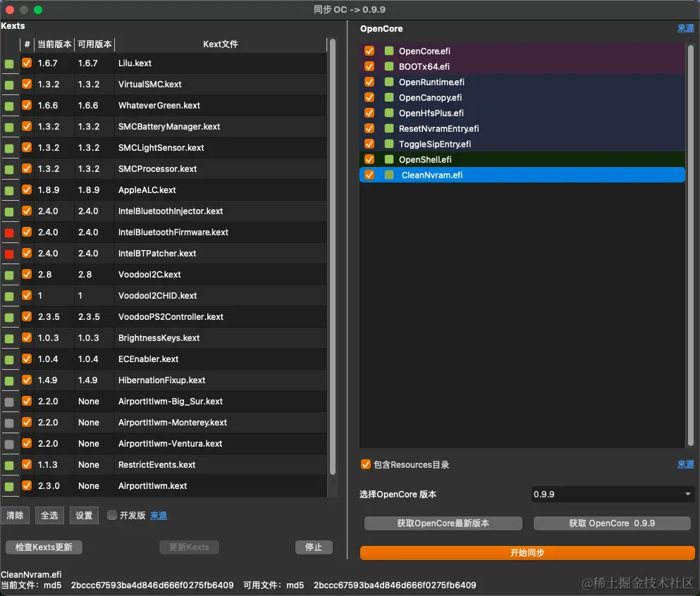The width and height of the screenshot is (700, 596).
Task: Click the 可用版本 column header
Action: (x=94, y=44)
